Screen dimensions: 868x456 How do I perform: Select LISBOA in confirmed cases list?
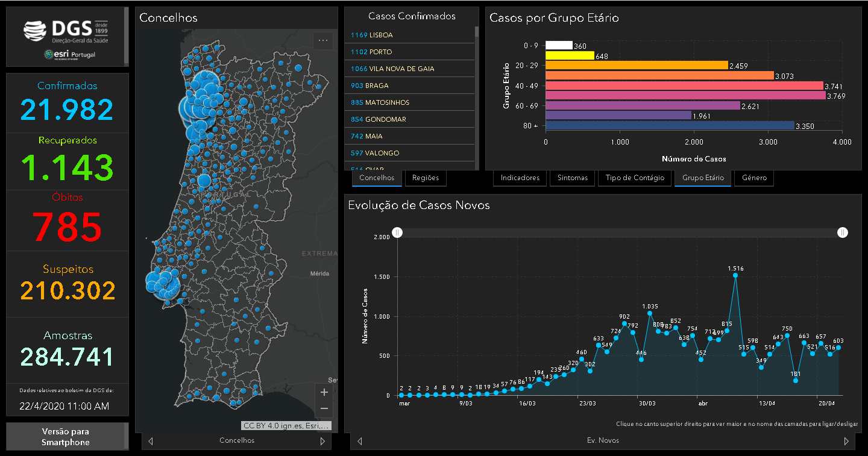[x=381, y=35]
